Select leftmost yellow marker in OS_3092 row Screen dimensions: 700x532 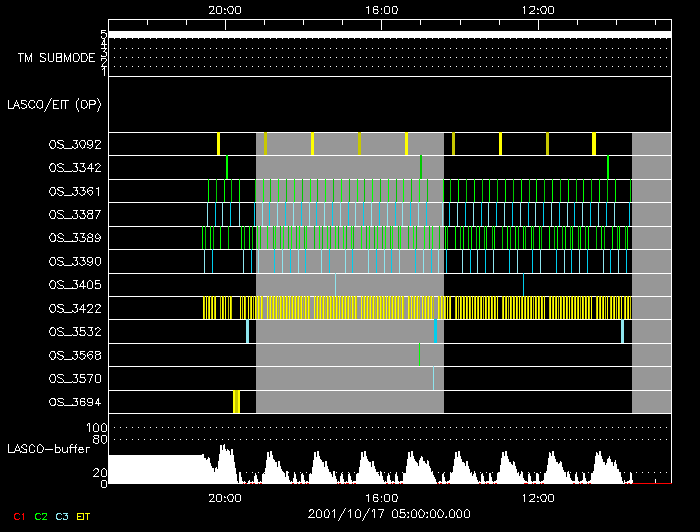(218, 143)
